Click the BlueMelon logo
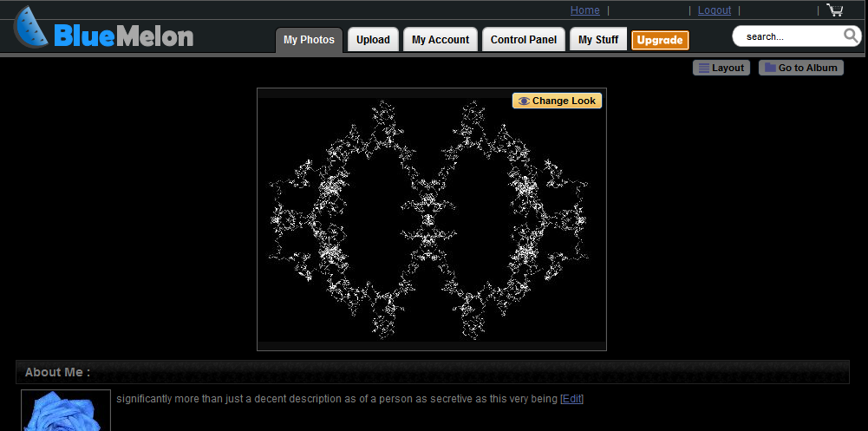The height and width of the screenshot is (431, 868). (104, 28)
